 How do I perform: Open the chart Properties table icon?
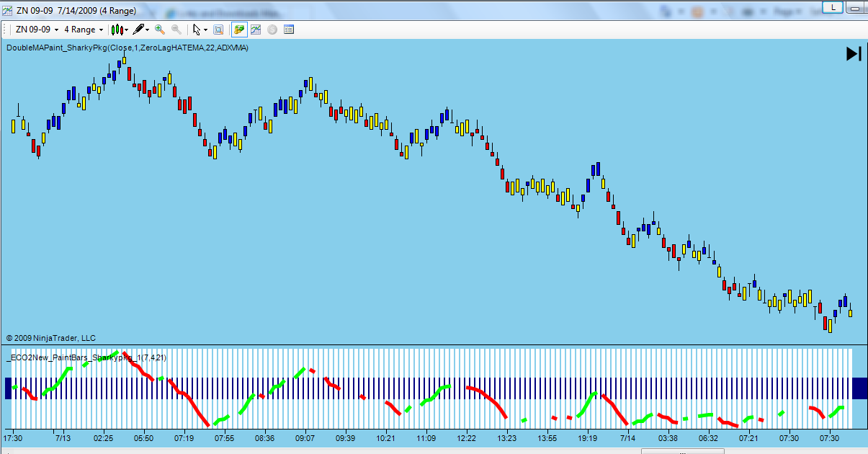[289, 30]
